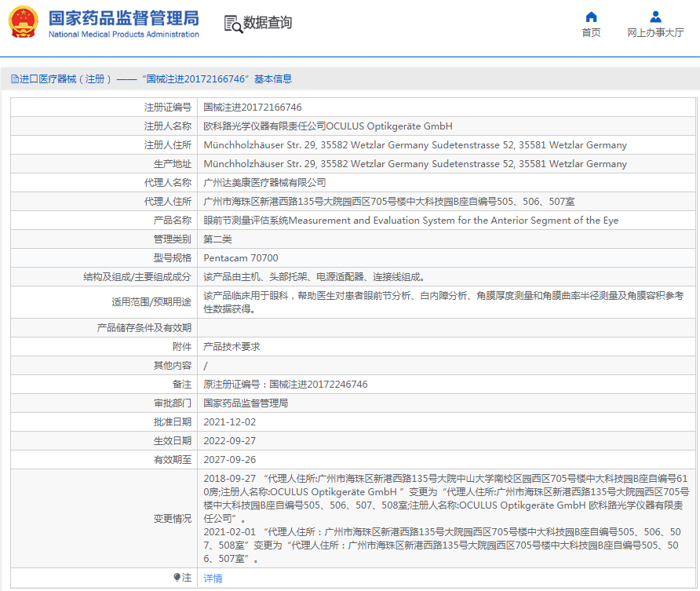Click the bullet icon beside 注 label
Image resolution: width=700 pixels, height=591 pixels.
177,578
